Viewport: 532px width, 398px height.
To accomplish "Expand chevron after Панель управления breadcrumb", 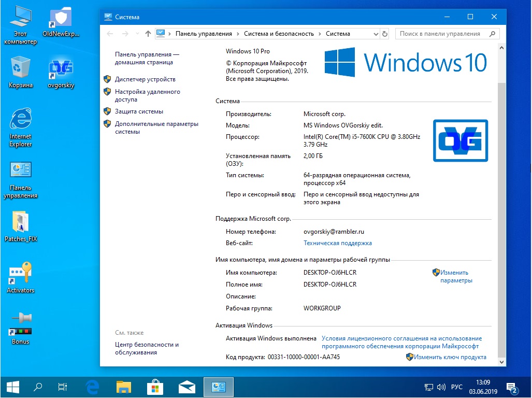I will [238, 34].
